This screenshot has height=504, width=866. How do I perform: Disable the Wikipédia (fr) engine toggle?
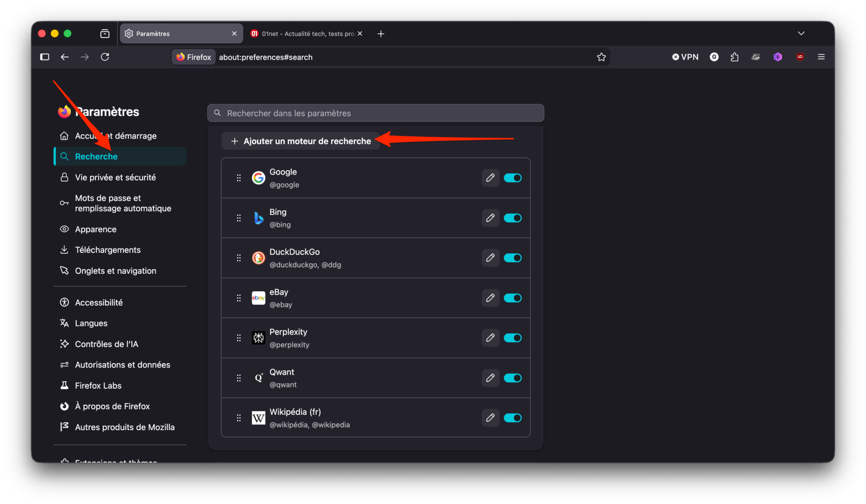pyautogui.click(x=513, y=418)
